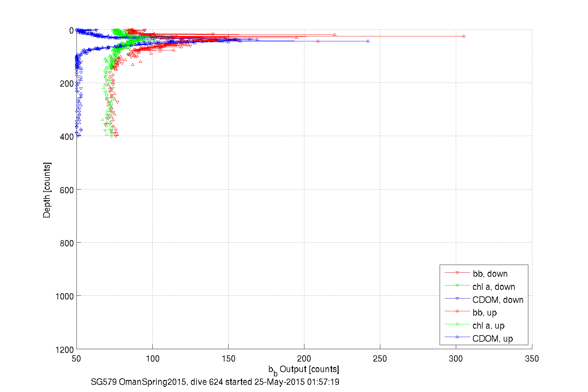Click the y-axis tick label 600

(67, 190)
